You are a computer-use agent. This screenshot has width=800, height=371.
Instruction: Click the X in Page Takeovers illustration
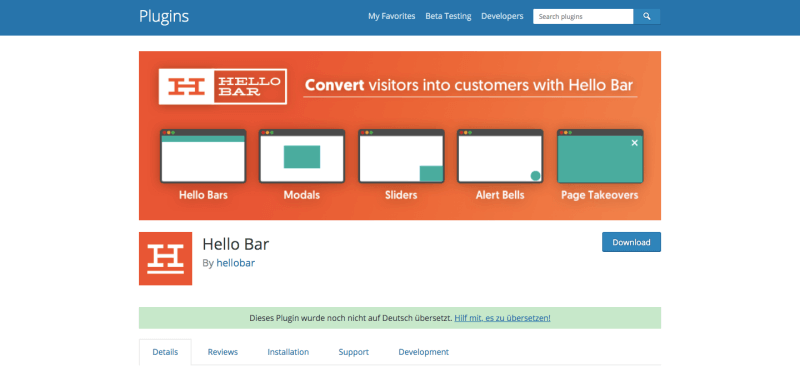pyautogui.click(x=634, y=143)
